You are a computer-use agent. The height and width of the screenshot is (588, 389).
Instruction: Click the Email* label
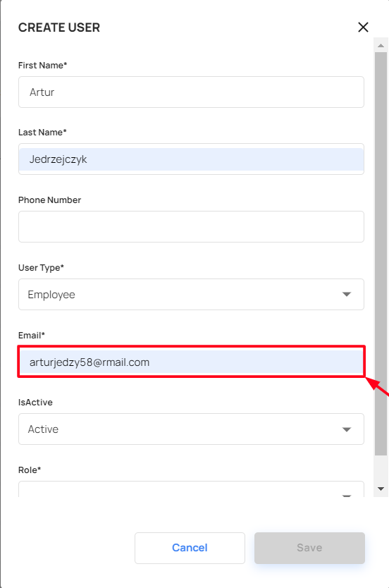click(x=32, y=336)
